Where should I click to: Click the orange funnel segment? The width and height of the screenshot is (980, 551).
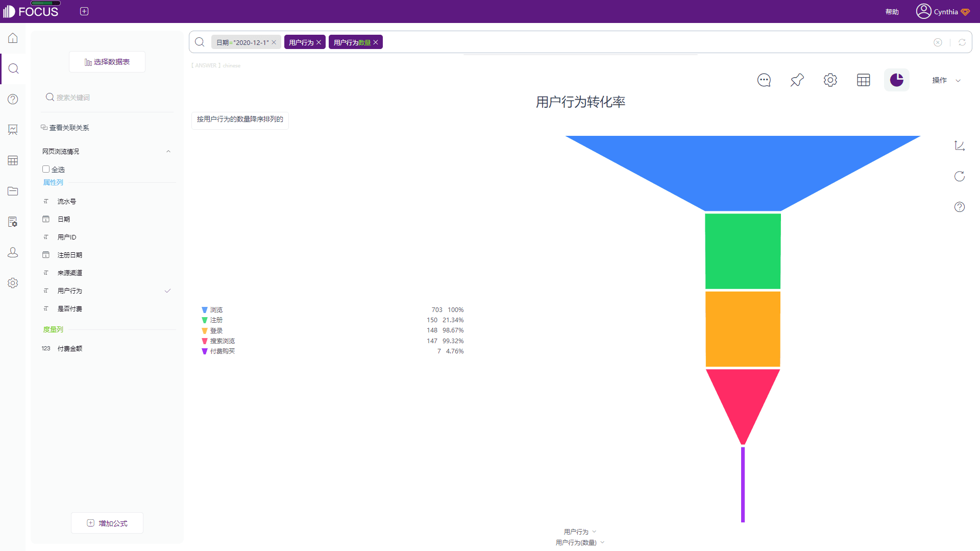coord(743,329)
